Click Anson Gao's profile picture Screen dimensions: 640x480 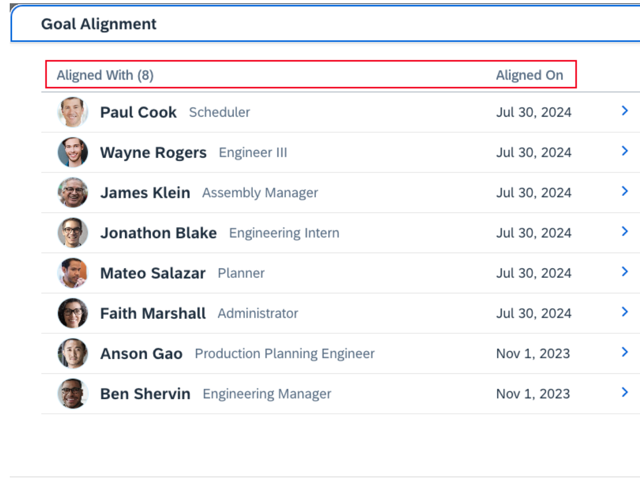click(x=73, y=353)
